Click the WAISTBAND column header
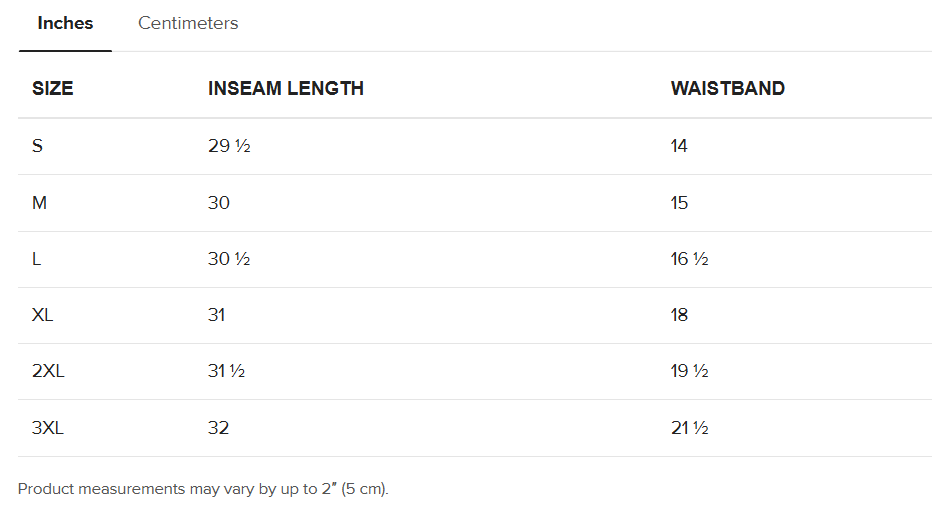The image size is (932, 524). 728,88
